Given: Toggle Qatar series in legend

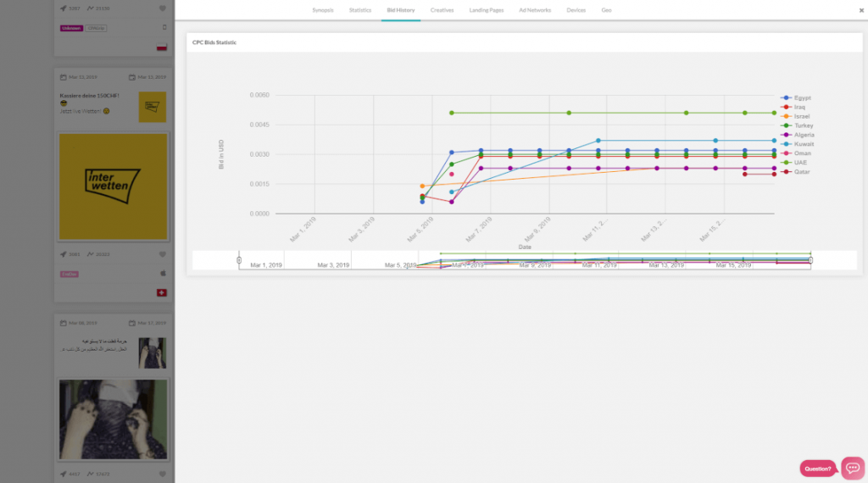Looking at the screenshot, I should pyautogui.click(x=795, y=171).
